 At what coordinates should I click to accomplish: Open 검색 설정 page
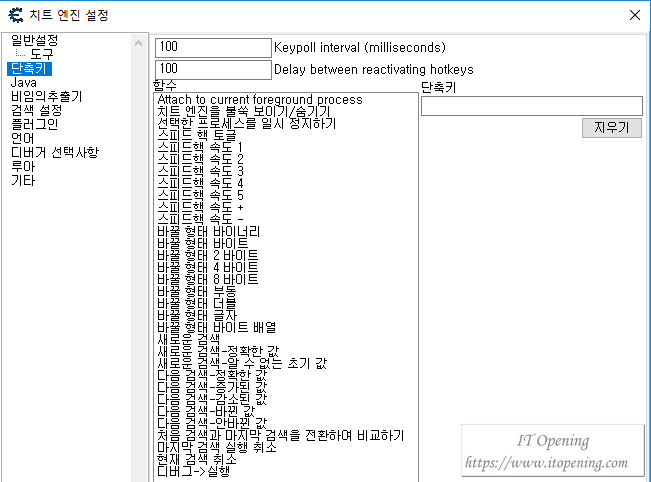tap(36, 110)
